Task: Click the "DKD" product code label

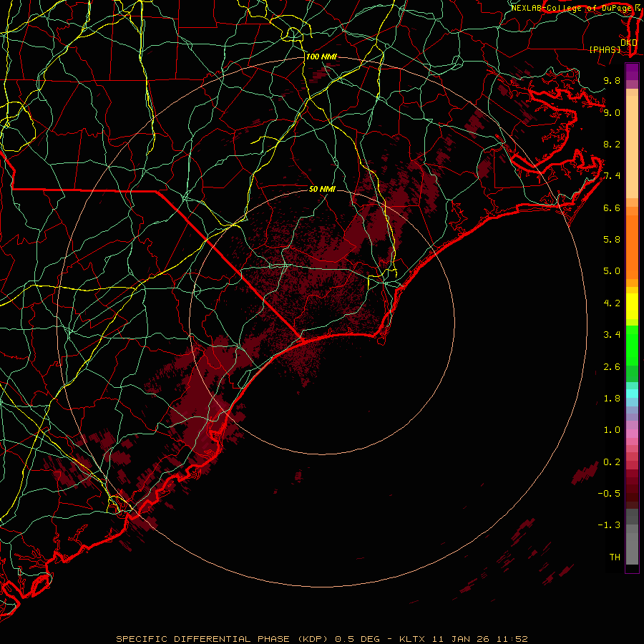Action: pyautogui.click(x=629, y=43)
